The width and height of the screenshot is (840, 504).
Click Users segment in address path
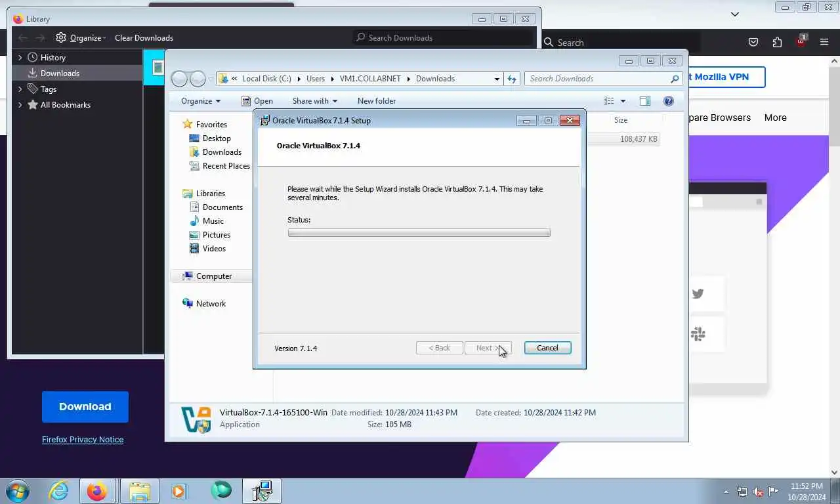pyautogui.click(x=316, y=79)
